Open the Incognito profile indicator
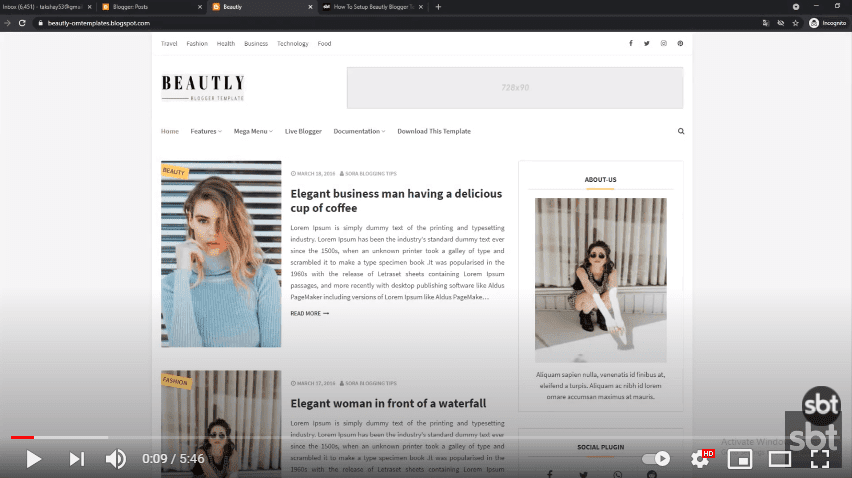Viewport: 852px width, 478px height. point(828,23)
